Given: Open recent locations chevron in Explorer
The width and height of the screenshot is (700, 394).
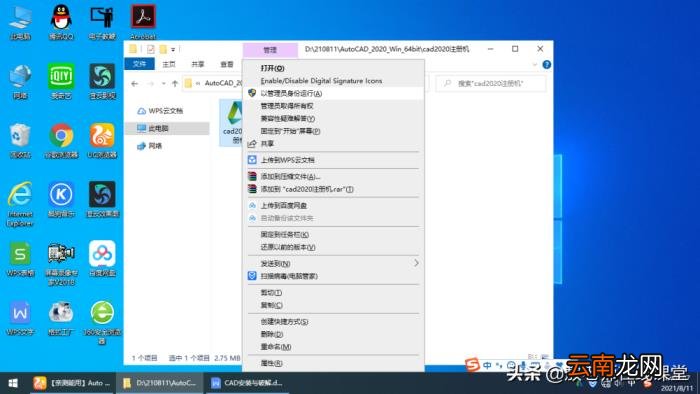Looking at the screenshot, I should point(163,83).
